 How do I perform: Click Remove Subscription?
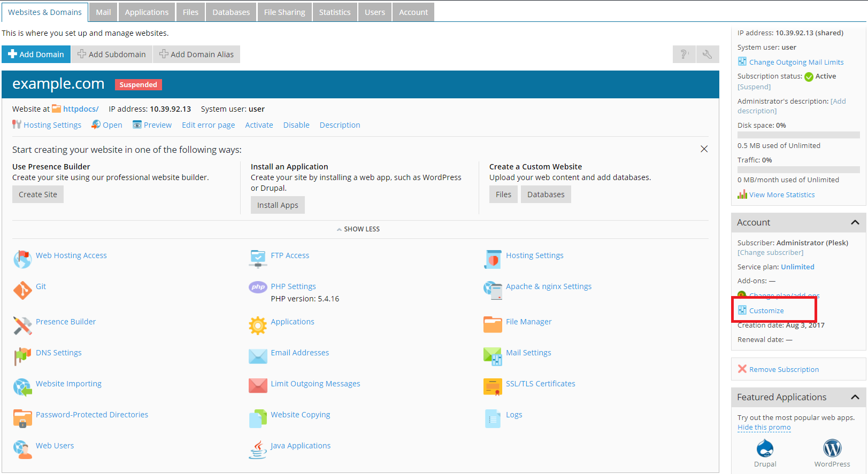click(783, 369)
